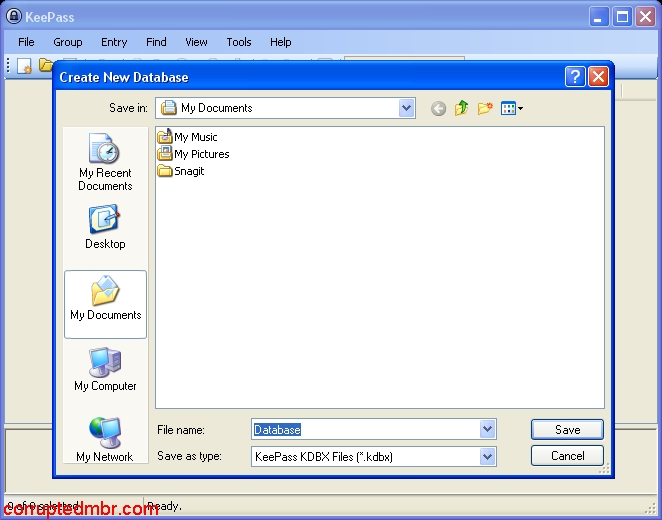Open the Help menu
This screenshot has width=662, height=520.
[x=281, y=42]
